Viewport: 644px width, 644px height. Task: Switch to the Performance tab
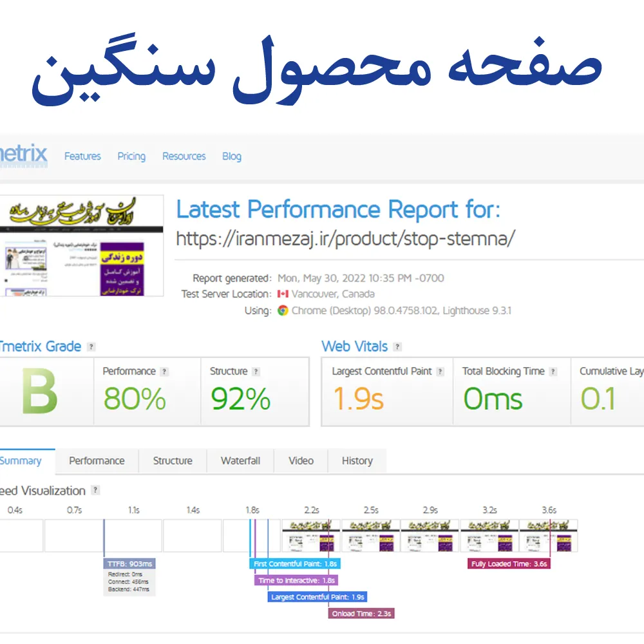97,461
